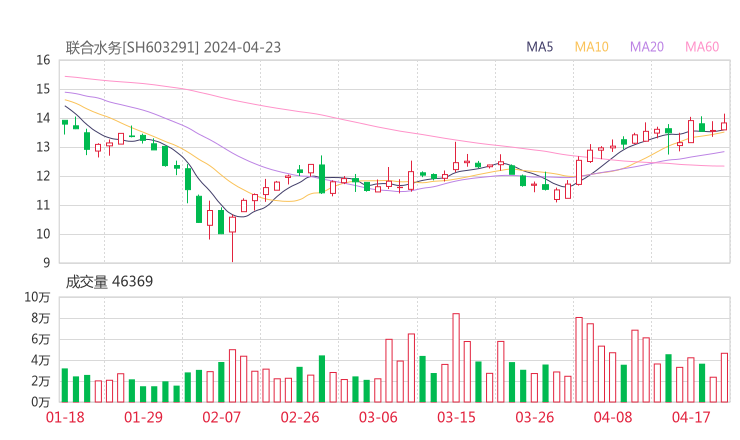Click the 04-17 date axis label
Screen dimensions: 740x440
[x=691, y=417]
